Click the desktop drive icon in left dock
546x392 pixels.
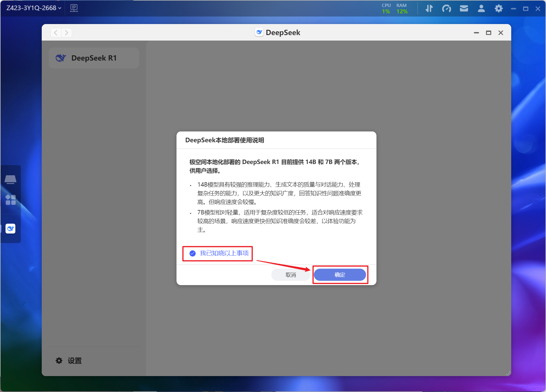click(x=10, y=180)
